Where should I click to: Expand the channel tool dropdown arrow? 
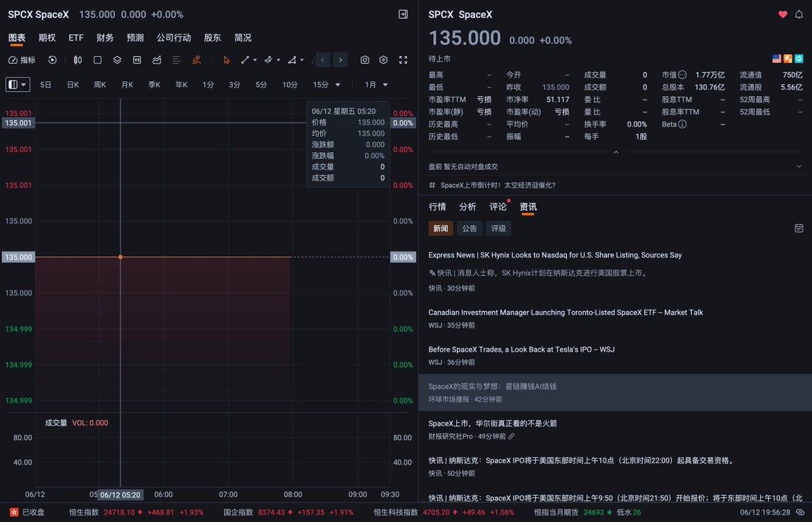tap(278, 60)
